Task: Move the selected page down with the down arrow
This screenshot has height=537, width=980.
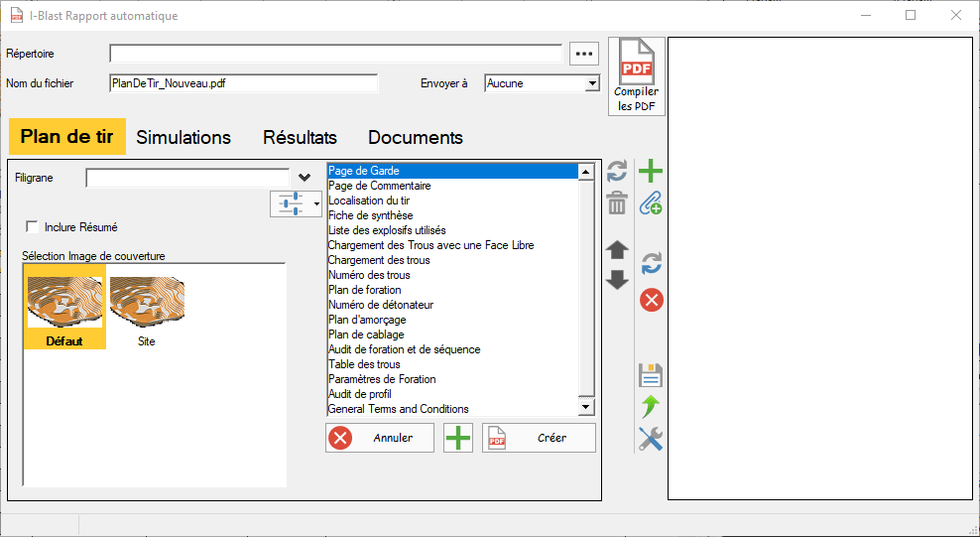Action: coord(617,280)
